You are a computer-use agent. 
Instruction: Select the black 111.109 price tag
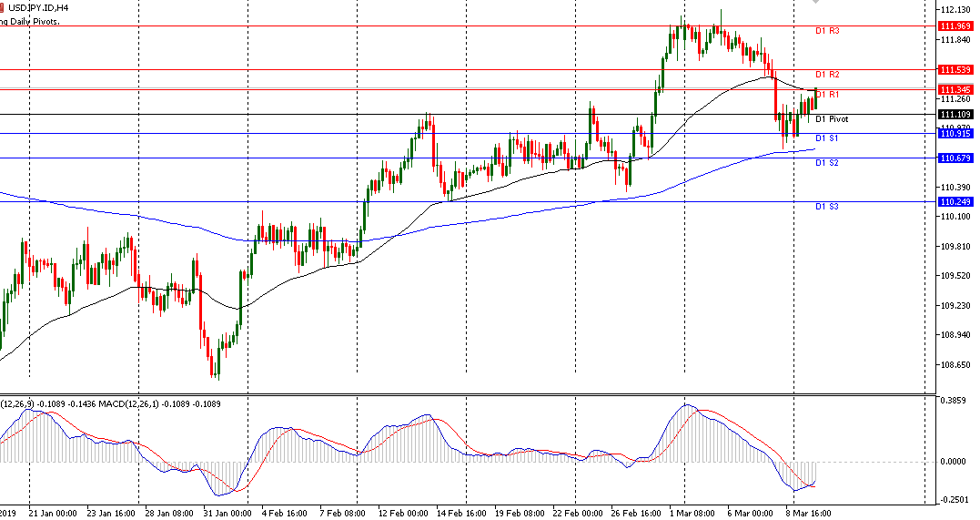[x=955, y=115]
